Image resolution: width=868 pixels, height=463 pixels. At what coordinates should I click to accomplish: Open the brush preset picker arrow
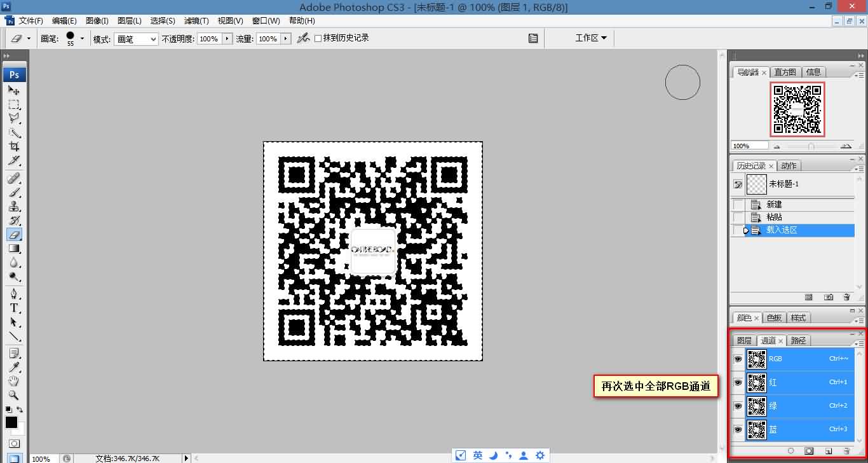coord(82,38)
